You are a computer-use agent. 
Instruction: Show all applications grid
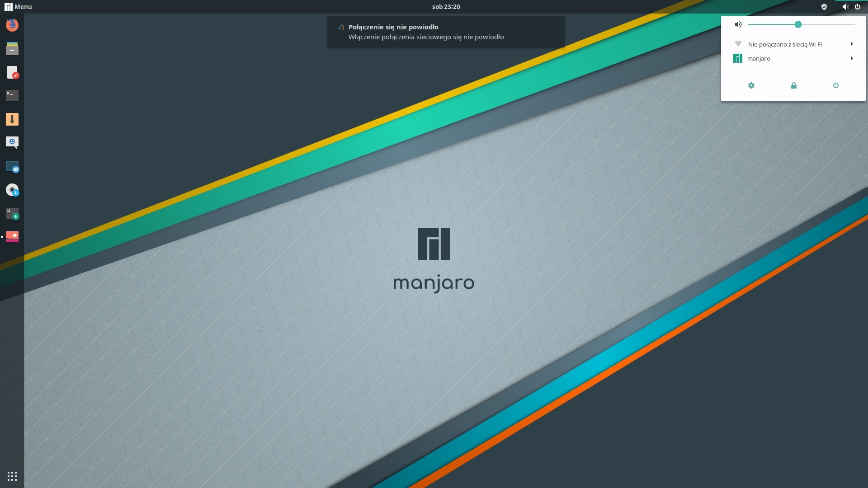click(12, 476)
